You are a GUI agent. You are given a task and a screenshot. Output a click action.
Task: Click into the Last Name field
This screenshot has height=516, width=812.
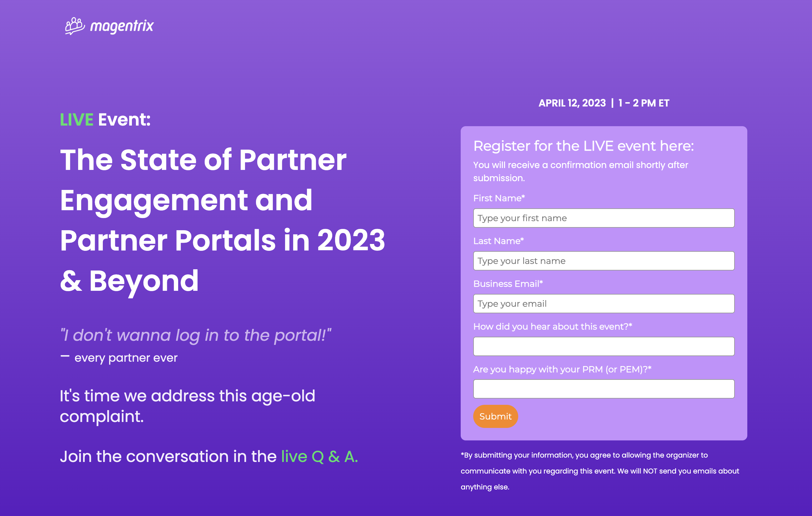click(x=604, y=261)
